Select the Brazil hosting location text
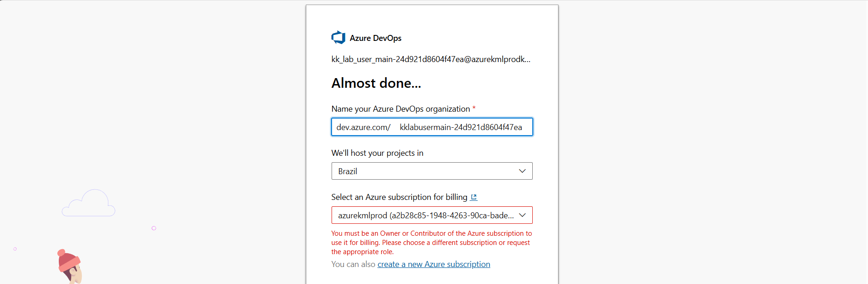868x284 pixels. 348,171
